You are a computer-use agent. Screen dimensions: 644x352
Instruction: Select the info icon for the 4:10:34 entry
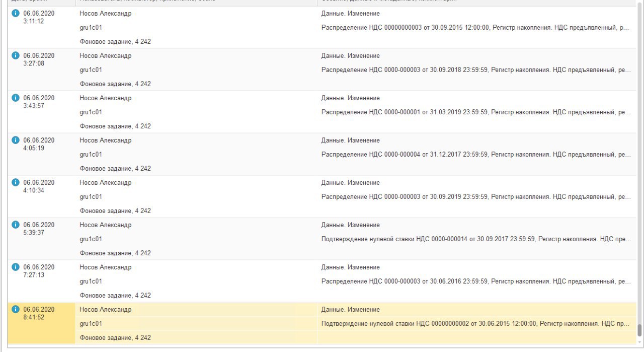click(15, 183)
